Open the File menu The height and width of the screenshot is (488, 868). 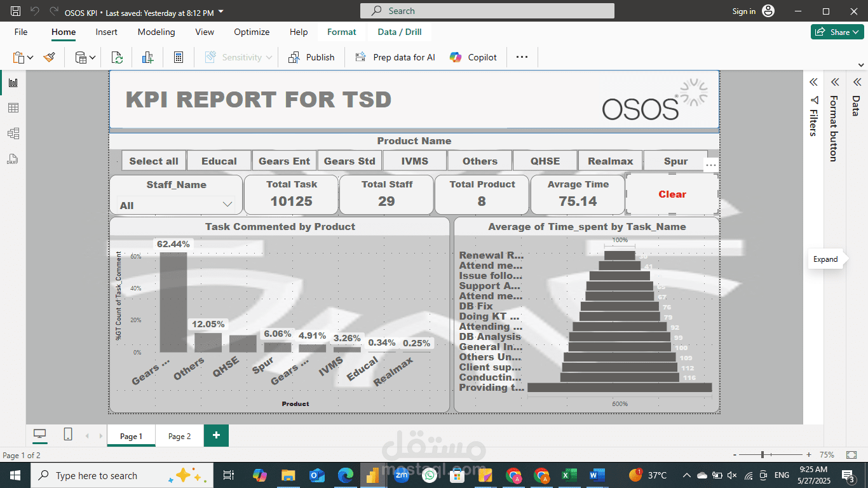[21, 32]
